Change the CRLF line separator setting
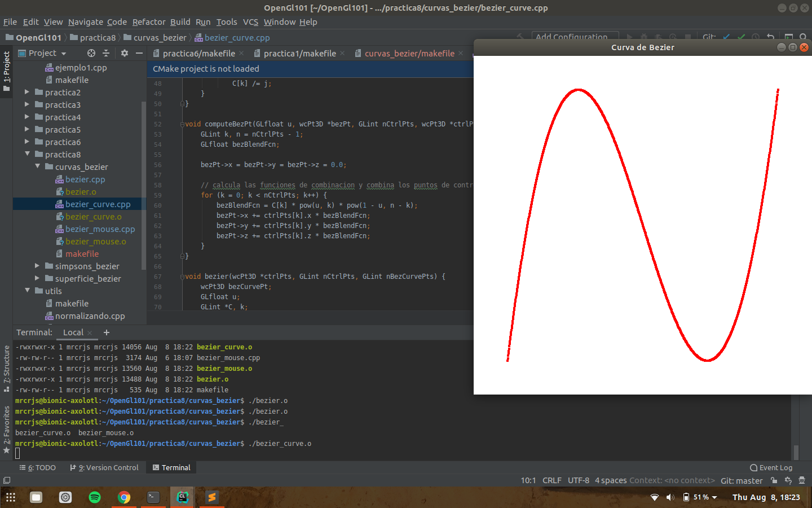 coord(552,481)
